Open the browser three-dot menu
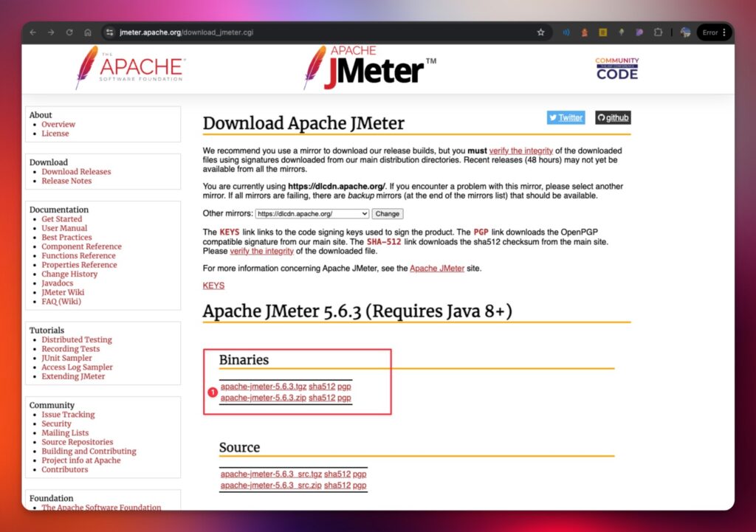 (x=724, y=32)
